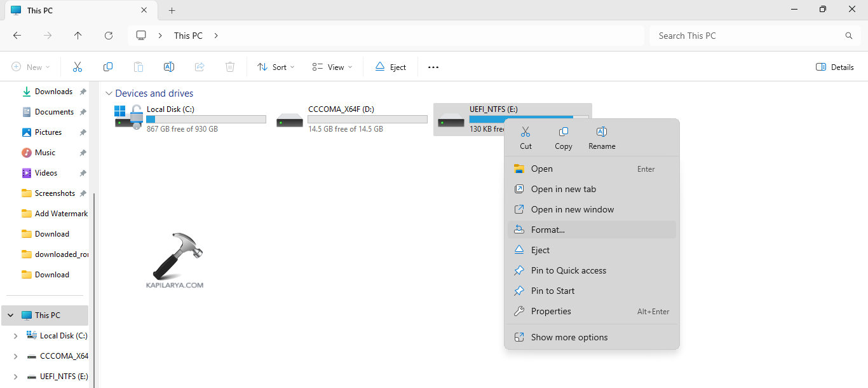Open the View dropdown
Screen dimensions: 868x388
point(332,67)
